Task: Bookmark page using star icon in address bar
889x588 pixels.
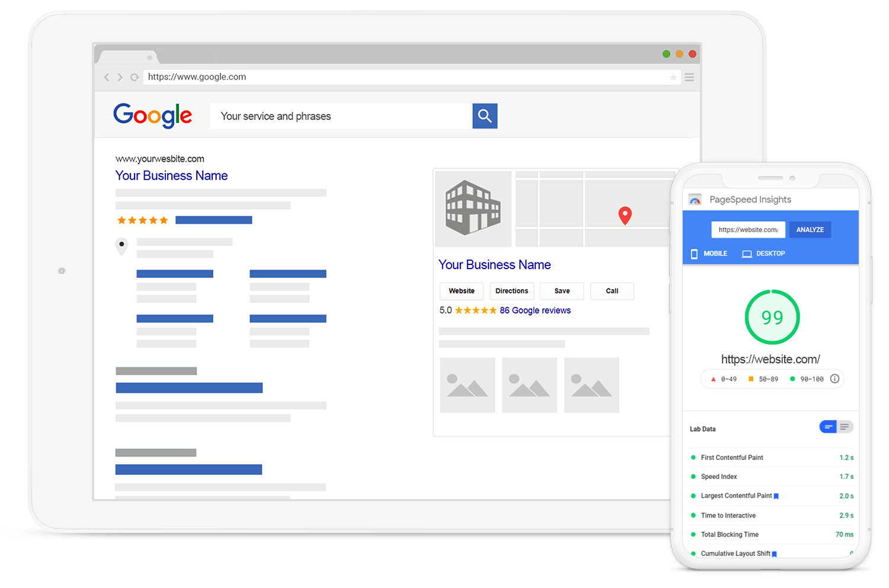Action: 673,77
